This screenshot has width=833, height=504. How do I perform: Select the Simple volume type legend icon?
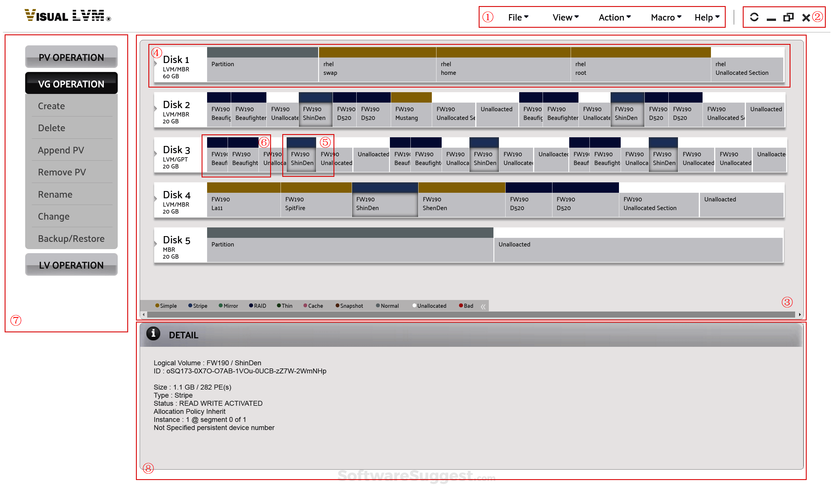158,305
